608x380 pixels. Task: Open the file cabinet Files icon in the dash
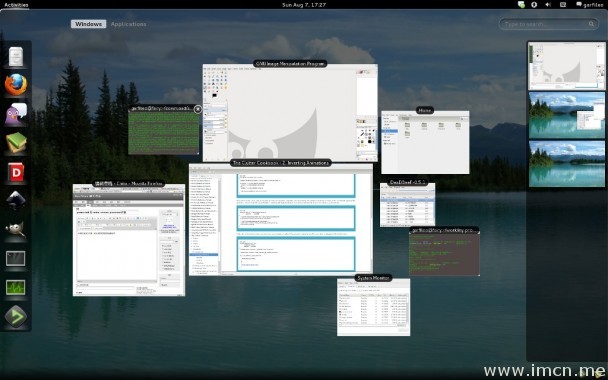point(16,57)
